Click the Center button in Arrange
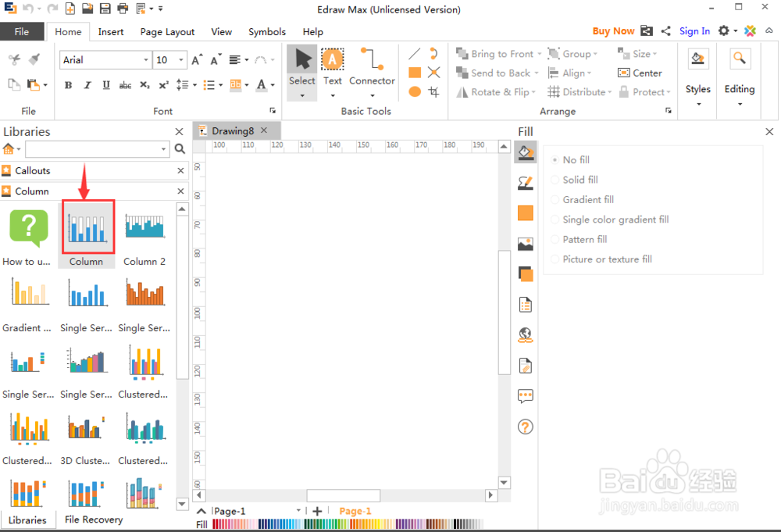The width and height of the screenshot is (781, 532). [x=640, y=73]
